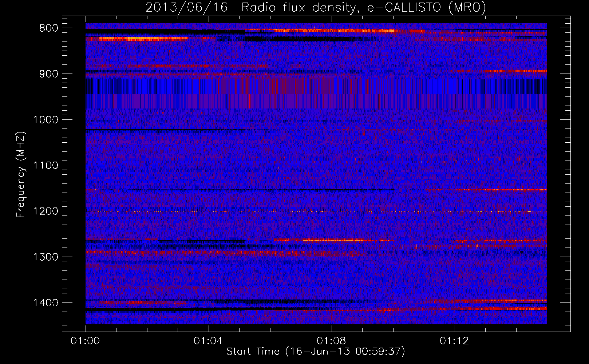Click the 1000 frequency tick label
Image resolution: width=589 pixels, height=364 pixels.
pos(46,120)
